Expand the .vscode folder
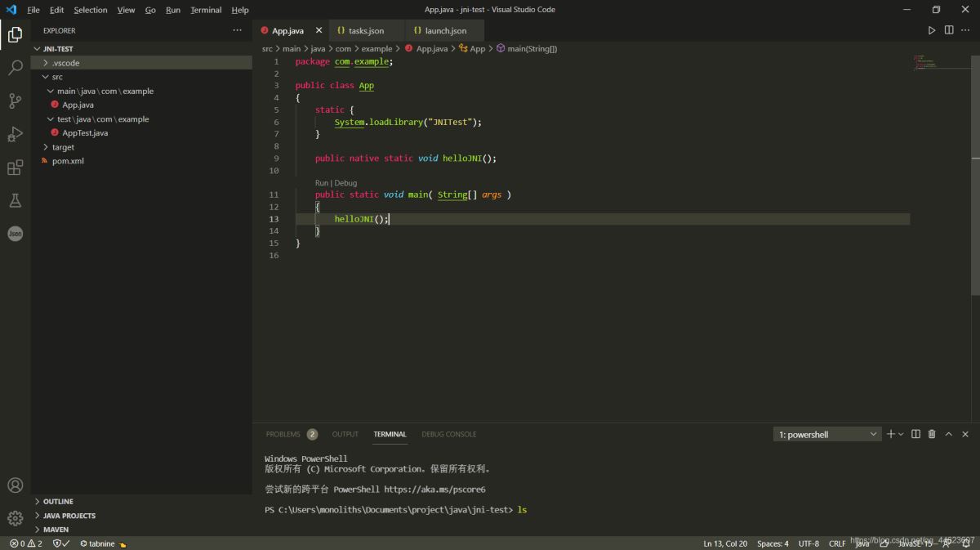This screenshot has width=980, height=550. pos(142,63)
